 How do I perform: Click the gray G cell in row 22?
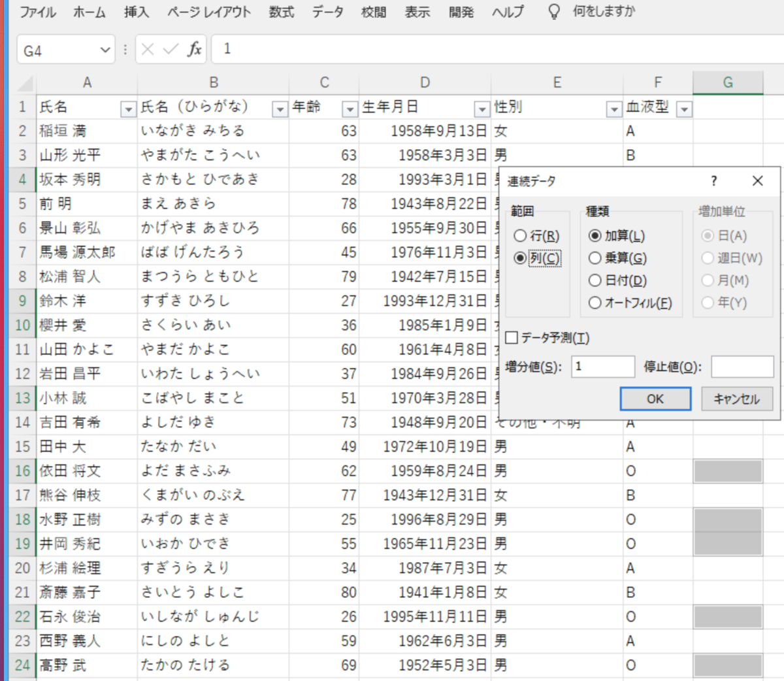point(728,617)
